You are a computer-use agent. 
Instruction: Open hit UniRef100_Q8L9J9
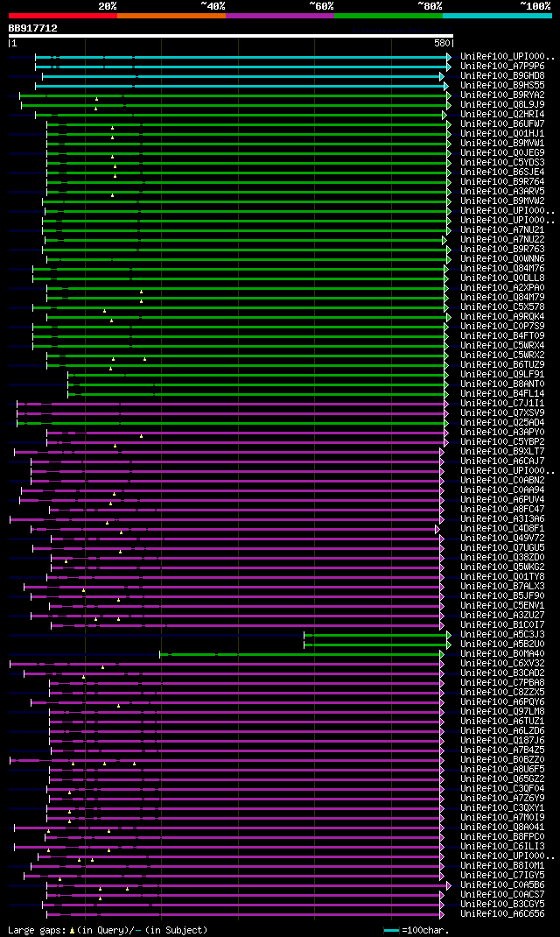502,104
